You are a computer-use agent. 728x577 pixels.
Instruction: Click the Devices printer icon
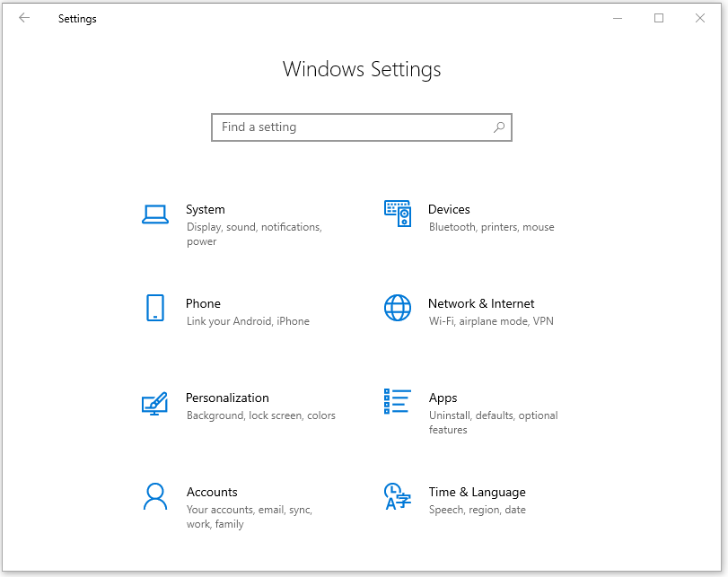[398, 214]
